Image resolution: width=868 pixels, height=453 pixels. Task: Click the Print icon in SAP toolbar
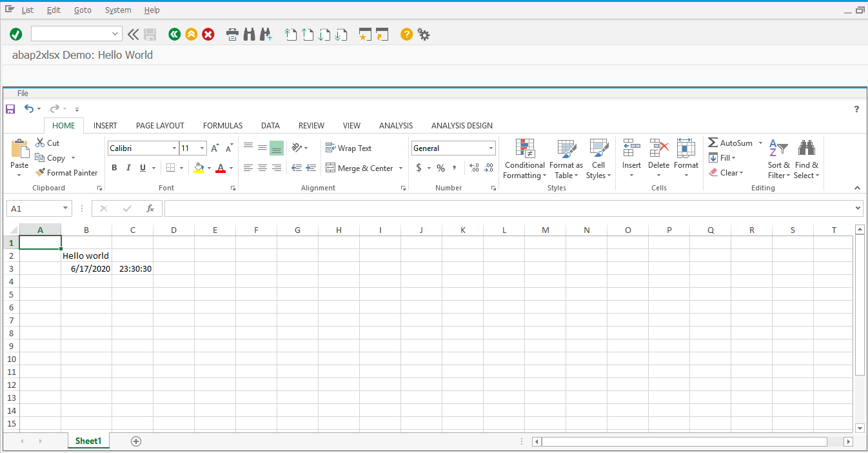[x=232, y=34]
